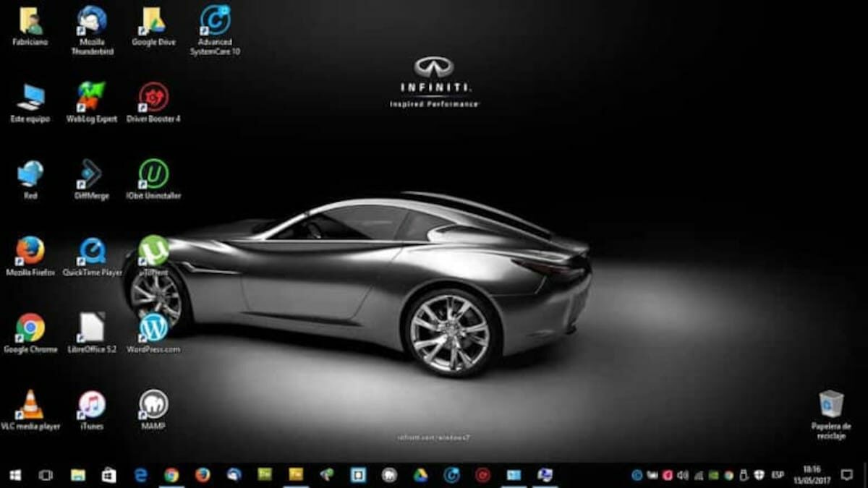
Task: Launch Mozilla Thunderbird from the desktop
Action: tap(92, 30)
